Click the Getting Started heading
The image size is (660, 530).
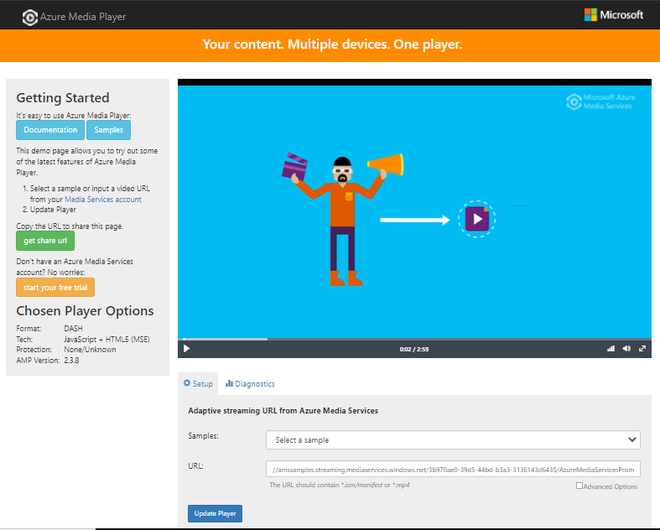click(x=63, y=98)
